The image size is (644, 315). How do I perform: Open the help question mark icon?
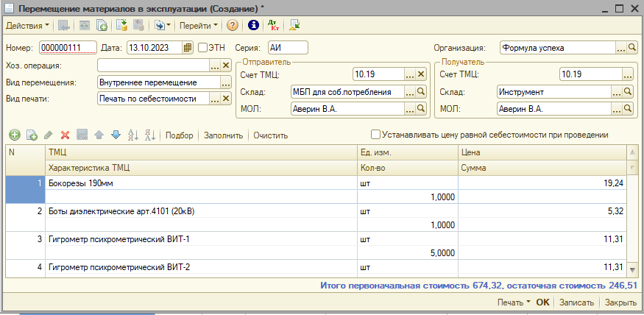[x=232, y=25]
